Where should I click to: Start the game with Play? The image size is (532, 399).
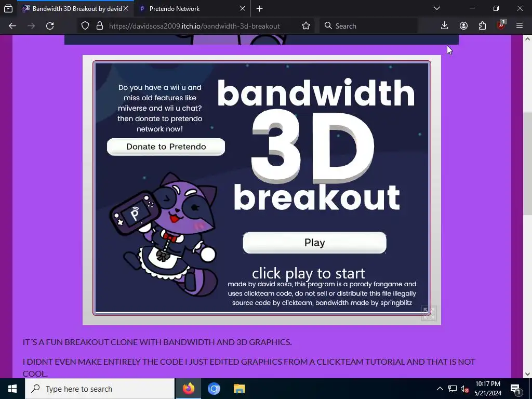(x=314, y=243)
